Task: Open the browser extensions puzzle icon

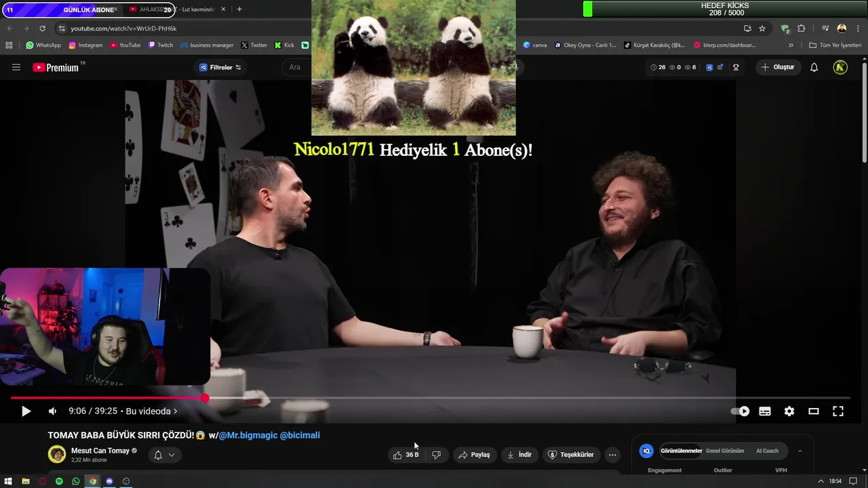Action: click(x=802, y=28)
